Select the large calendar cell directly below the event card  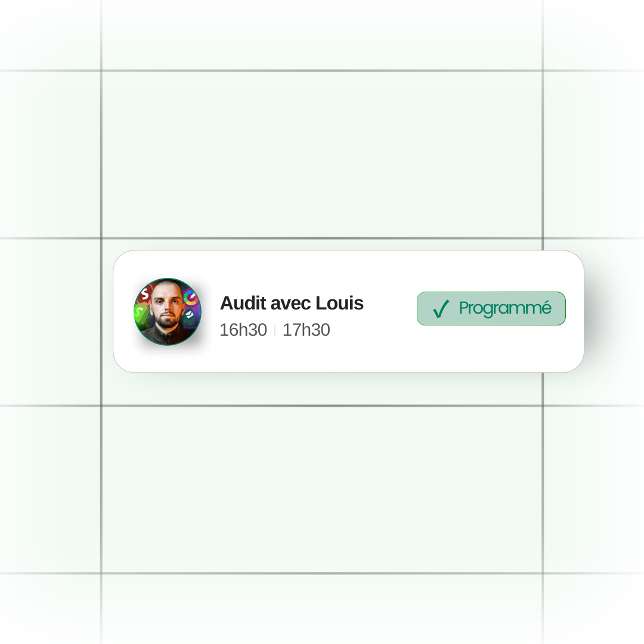point(322,490)
